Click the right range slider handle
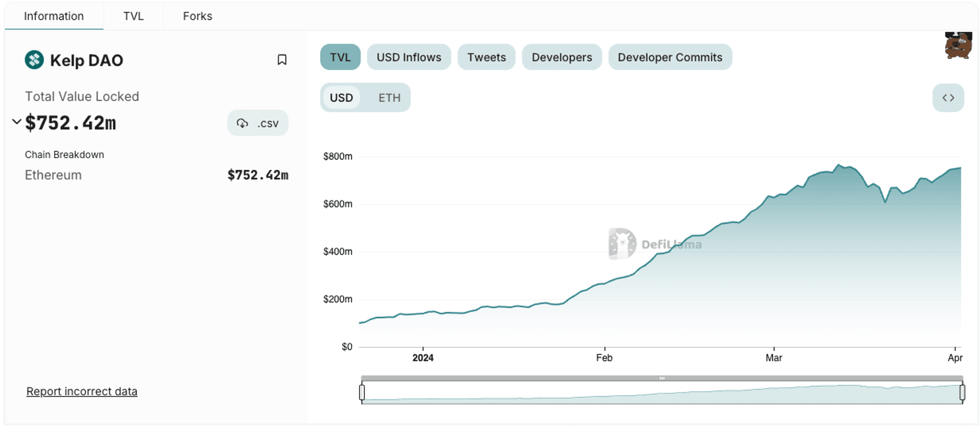 [x=962, y=392]
